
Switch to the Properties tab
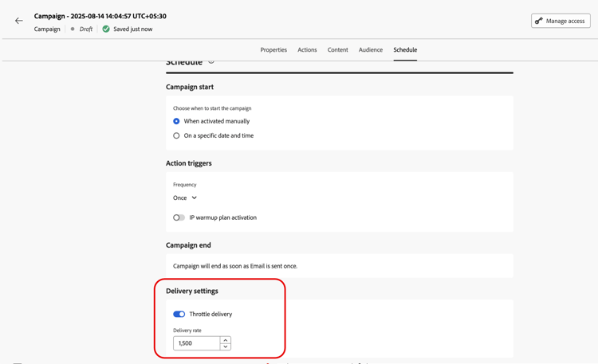[273, 49]
